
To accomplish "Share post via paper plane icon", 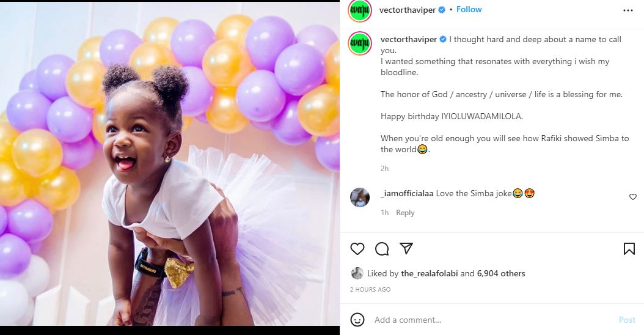I will [x=406, y=249].
